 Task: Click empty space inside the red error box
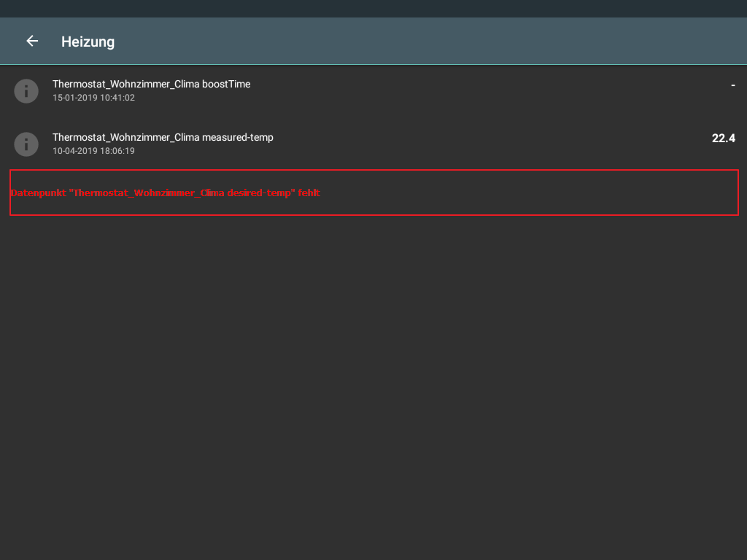coord(525,192)
